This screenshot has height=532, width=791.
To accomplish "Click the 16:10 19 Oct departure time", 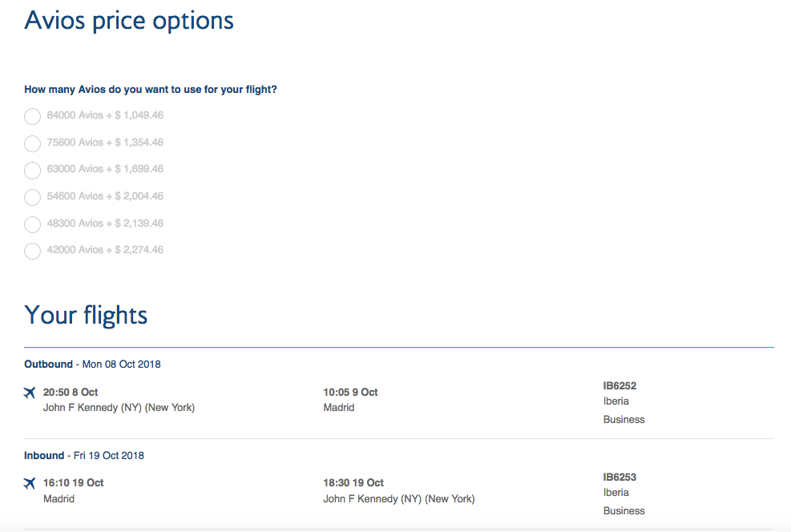I will tap(73, 482).
